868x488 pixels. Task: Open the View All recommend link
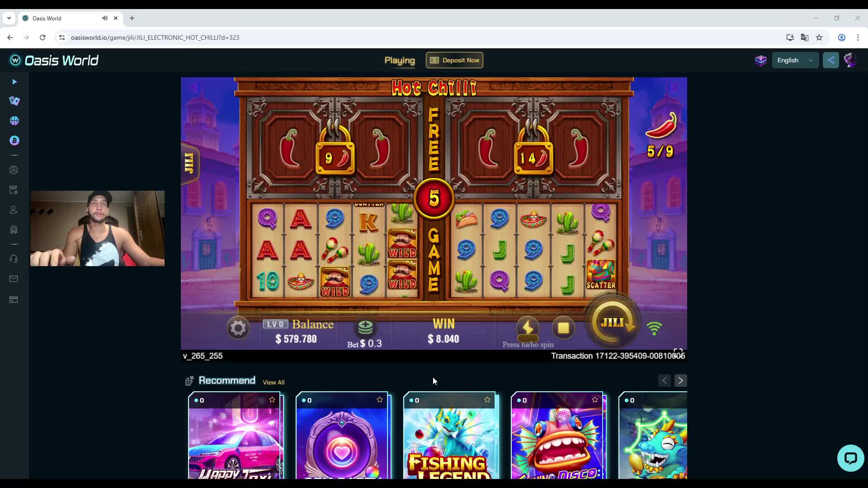click(274, 382)
